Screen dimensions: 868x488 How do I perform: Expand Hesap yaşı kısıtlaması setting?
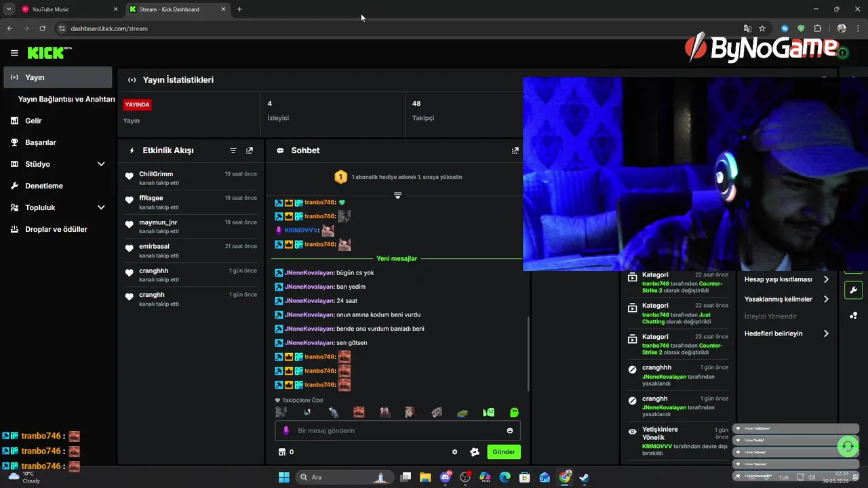point(787,279)
